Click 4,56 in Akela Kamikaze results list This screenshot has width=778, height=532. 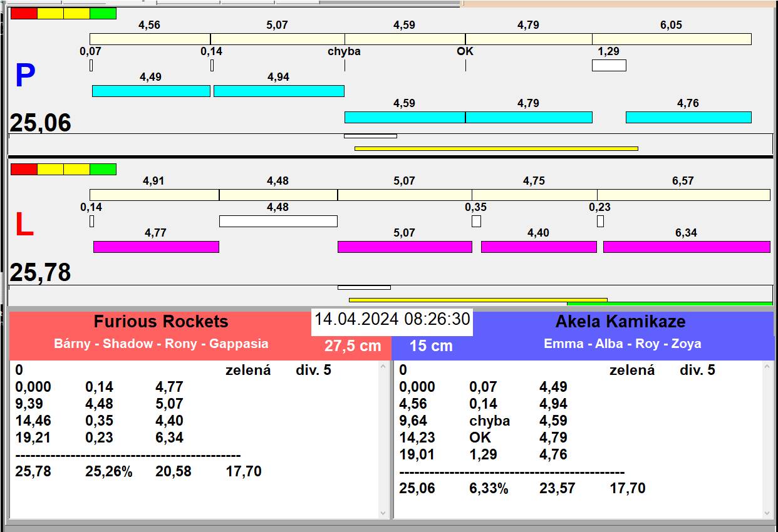(413, 404)
